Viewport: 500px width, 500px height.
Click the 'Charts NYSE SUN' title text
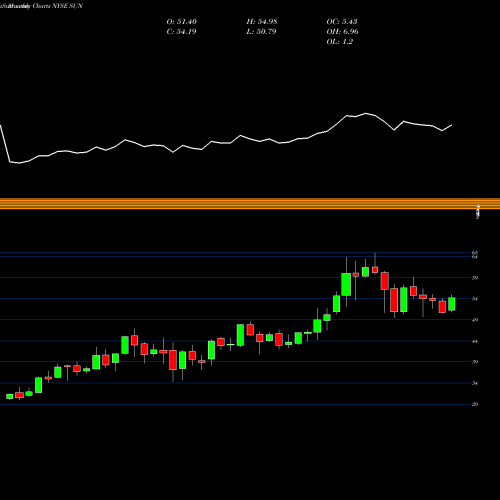57,6
